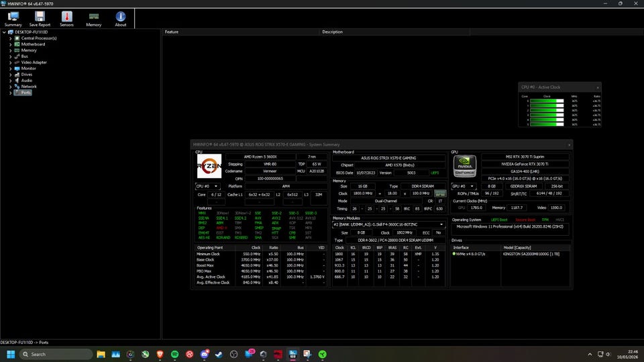Viewport: 644px width, 362px height.
Task: Click the MSI RTX 3070 Ti Suprim field
Action: [525, 156]
